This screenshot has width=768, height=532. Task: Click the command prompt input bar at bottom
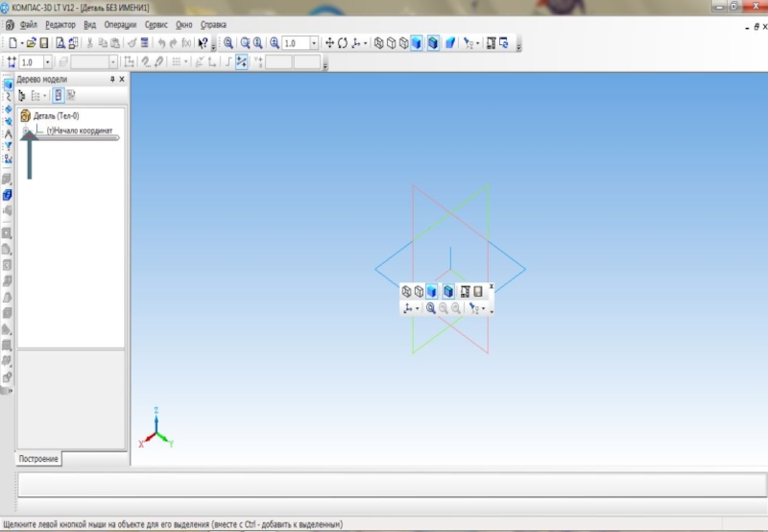(393, 485)
